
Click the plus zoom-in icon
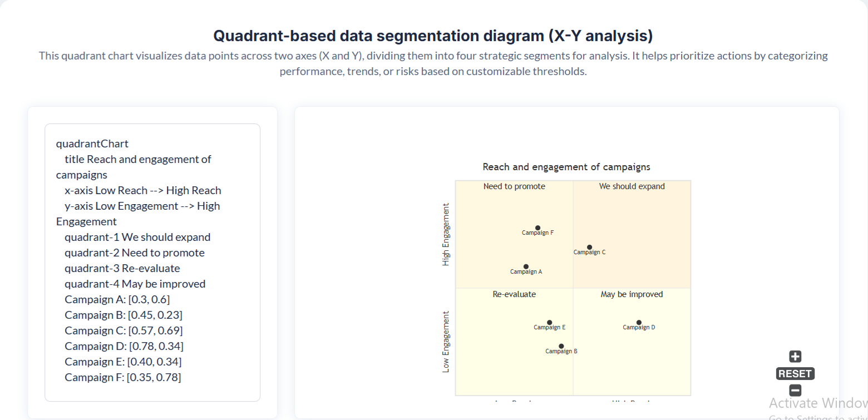click(x=795, y=357)
